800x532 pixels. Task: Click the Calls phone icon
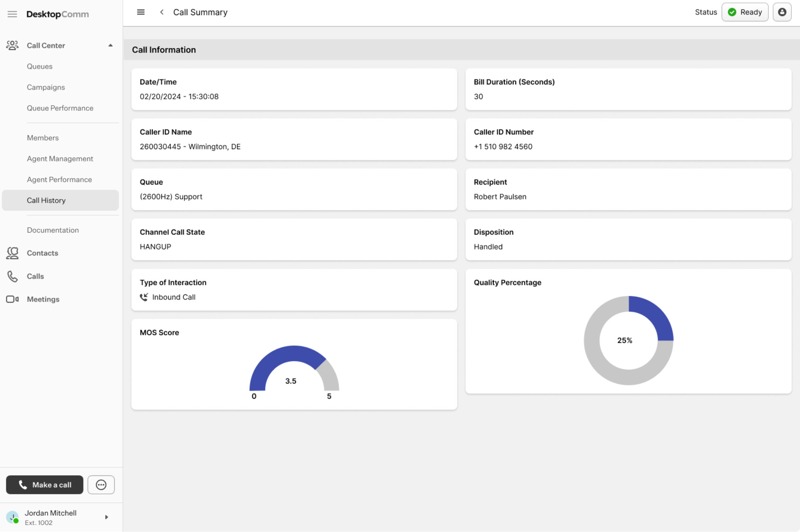[x=12, y=276]
